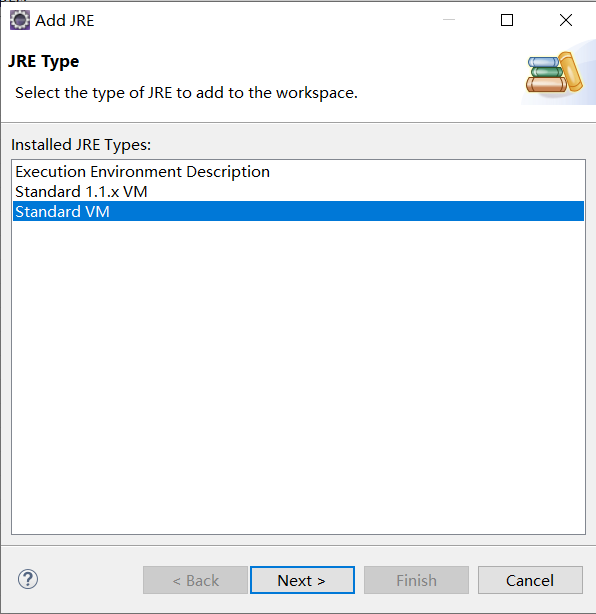The height and width of the screenshot is (614, 596).
Task: Click the greyed-out < Back button
Action: pyautogui.click(x=195, y=580)
